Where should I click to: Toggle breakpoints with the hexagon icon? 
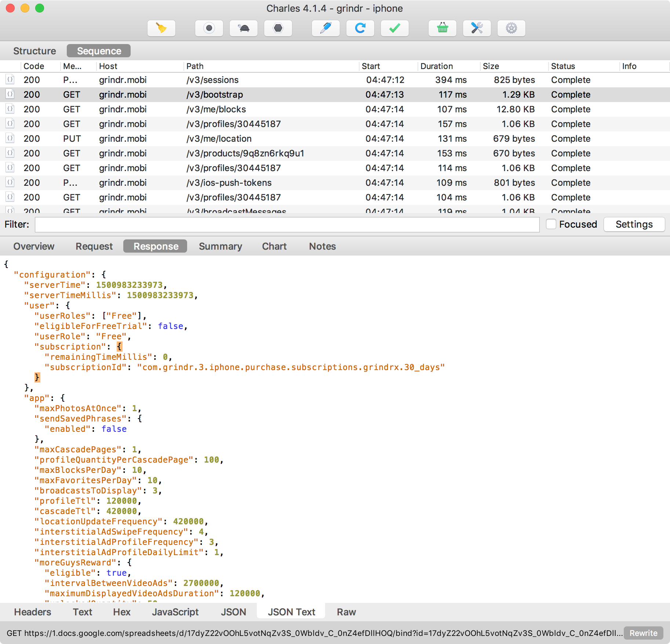point(278,28)
